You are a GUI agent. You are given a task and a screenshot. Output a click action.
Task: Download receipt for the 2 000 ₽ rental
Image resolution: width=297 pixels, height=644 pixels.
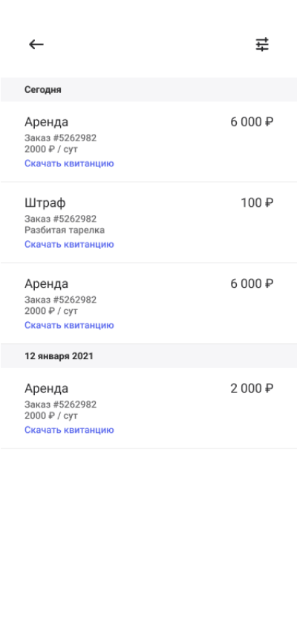click(69, 430)
